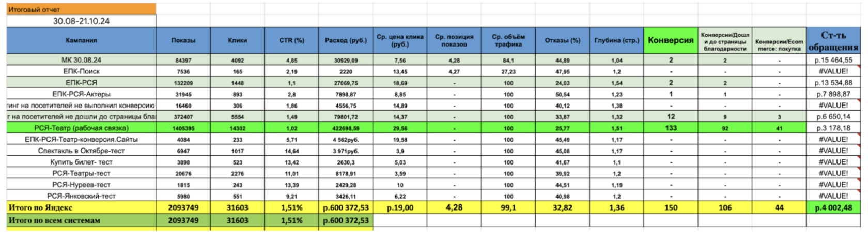Image resolution: width=868 pixels, height=239 pixels.
Task: Select impressions value 132209 for ЕПК-РСЯ
Action: click(183, 83)
